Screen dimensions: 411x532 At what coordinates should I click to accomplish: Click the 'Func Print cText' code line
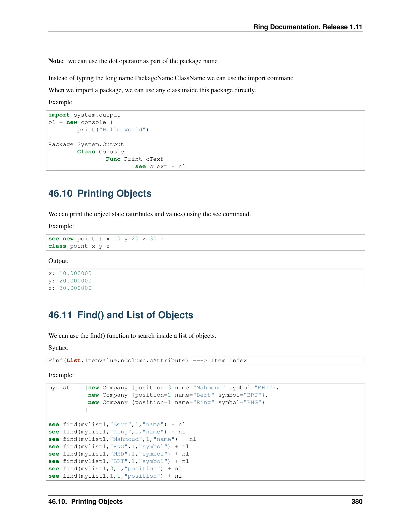coord(134,159)
